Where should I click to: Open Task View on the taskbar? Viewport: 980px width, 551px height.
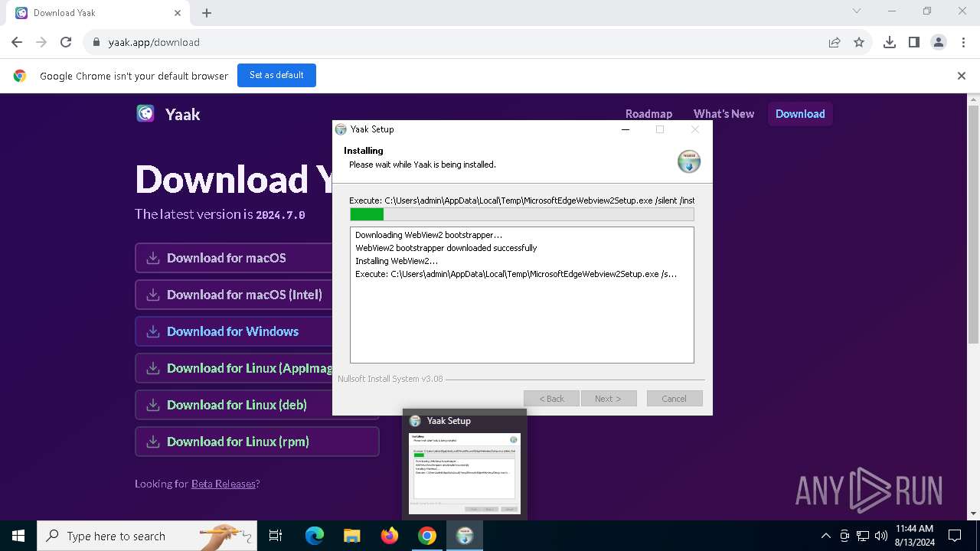[276, 536]
